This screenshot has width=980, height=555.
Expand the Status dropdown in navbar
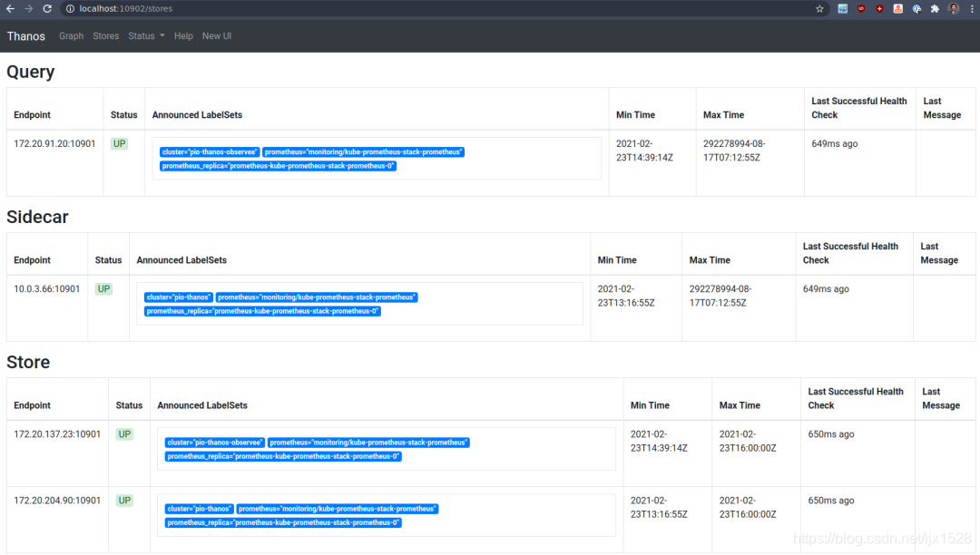(146, 36)
